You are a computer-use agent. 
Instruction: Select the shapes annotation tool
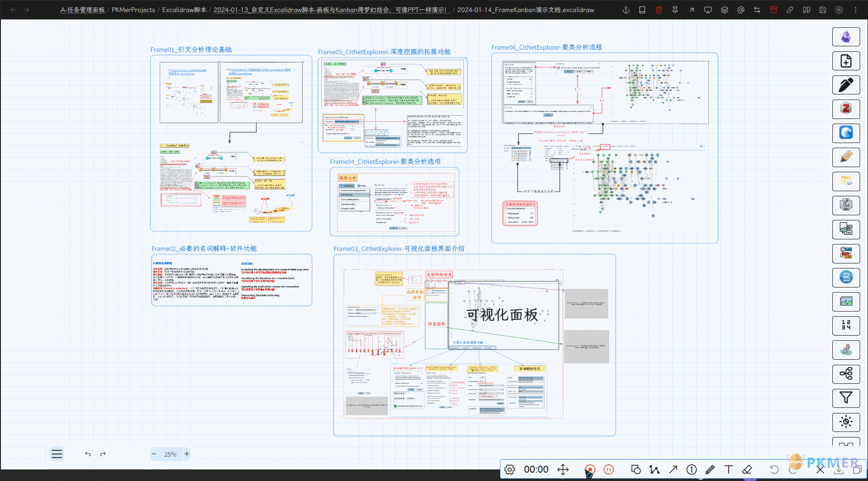(x=636, y=469)
